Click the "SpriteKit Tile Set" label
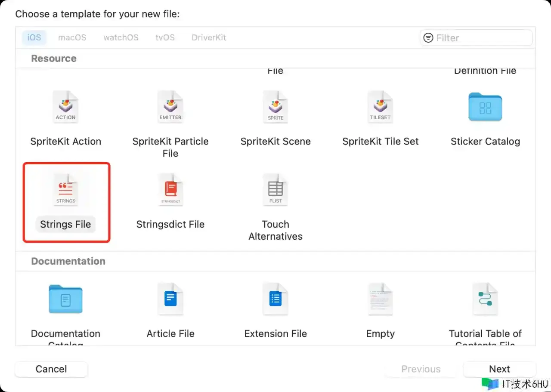Screen dimensions: 551x392 [381, 142]
